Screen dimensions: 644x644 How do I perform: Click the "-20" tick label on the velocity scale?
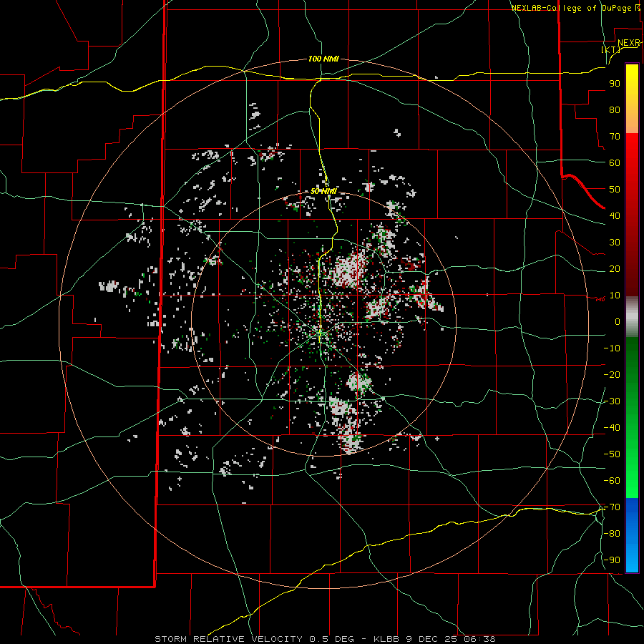coord(612,375)
